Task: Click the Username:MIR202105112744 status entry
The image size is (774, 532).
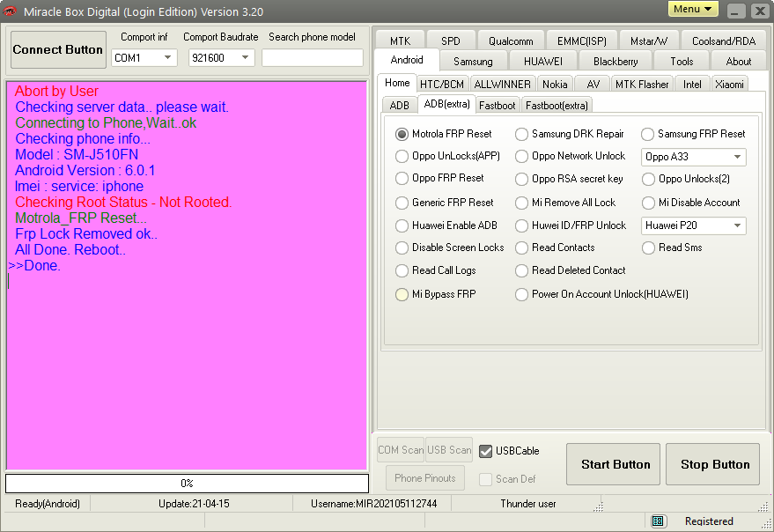Action: pos(373,504)
